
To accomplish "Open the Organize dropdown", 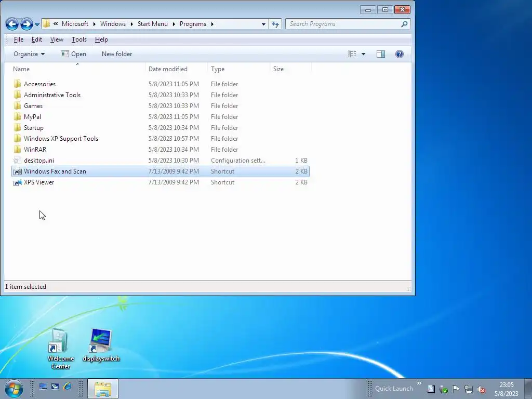I will click(29, 54).
